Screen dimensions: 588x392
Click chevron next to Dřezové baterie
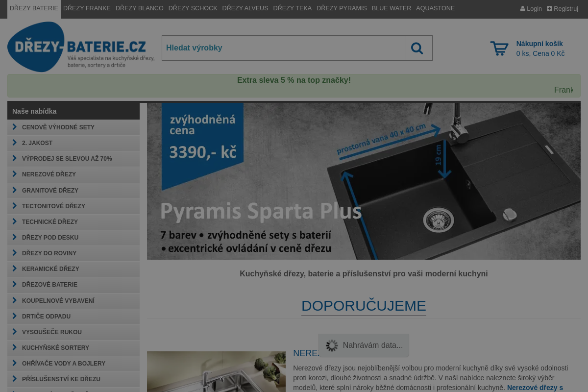point(15,284)
